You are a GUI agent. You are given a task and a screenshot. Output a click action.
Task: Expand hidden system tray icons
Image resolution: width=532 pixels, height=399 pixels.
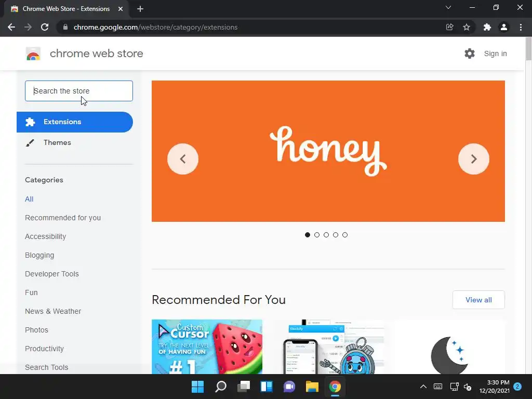coord(423,387)
